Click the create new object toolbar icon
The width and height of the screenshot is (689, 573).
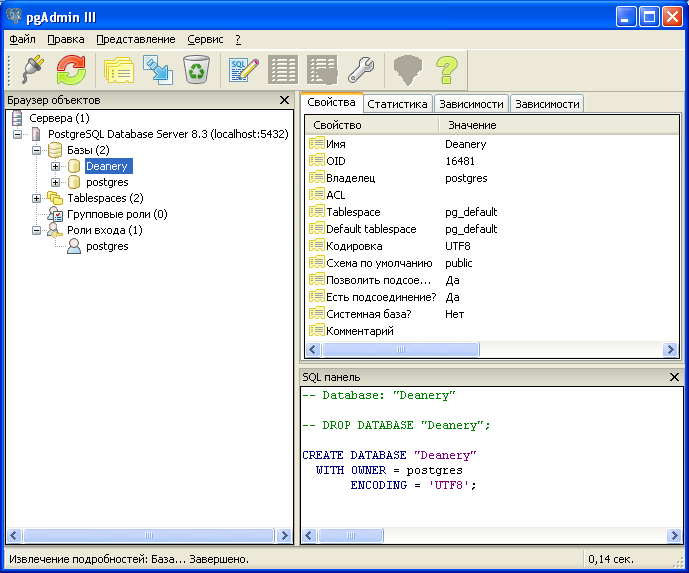point(158,69)
